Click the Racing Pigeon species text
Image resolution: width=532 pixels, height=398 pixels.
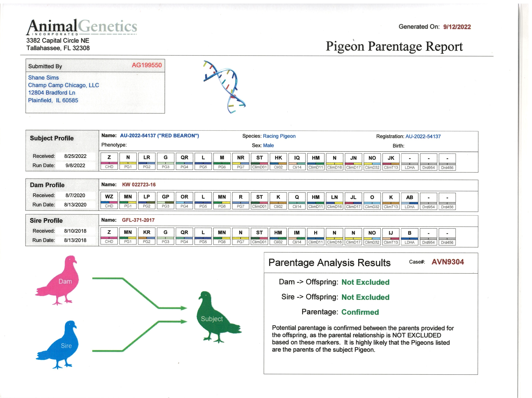[x=279, y=136]
